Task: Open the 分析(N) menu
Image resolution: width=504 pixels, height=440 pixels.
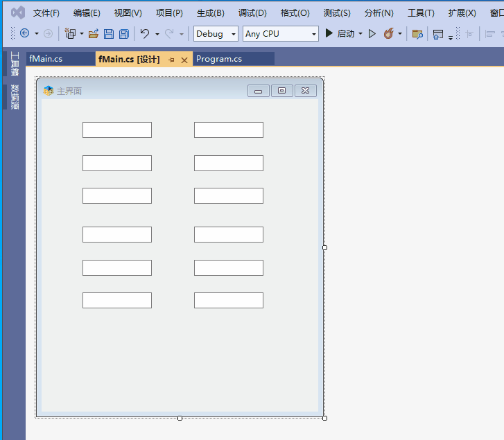Action: [379, 13]
